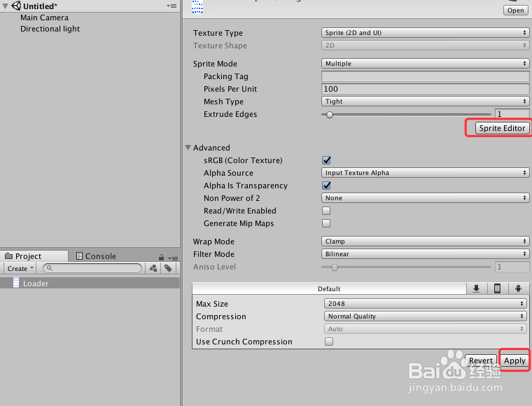Click the Sprite Mode label

[215, 64]
